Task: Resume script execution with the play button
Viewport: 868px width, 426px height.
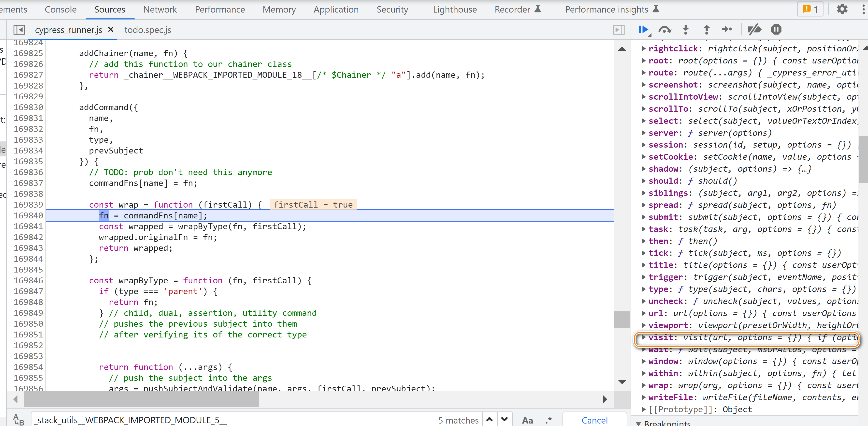Action: [x=643, y=30]
